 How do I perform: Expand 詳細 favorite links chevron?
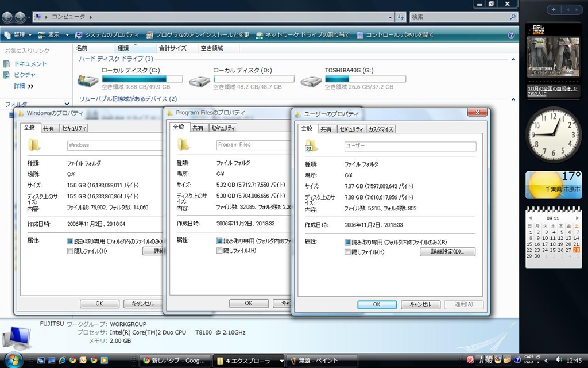[31, 86]
